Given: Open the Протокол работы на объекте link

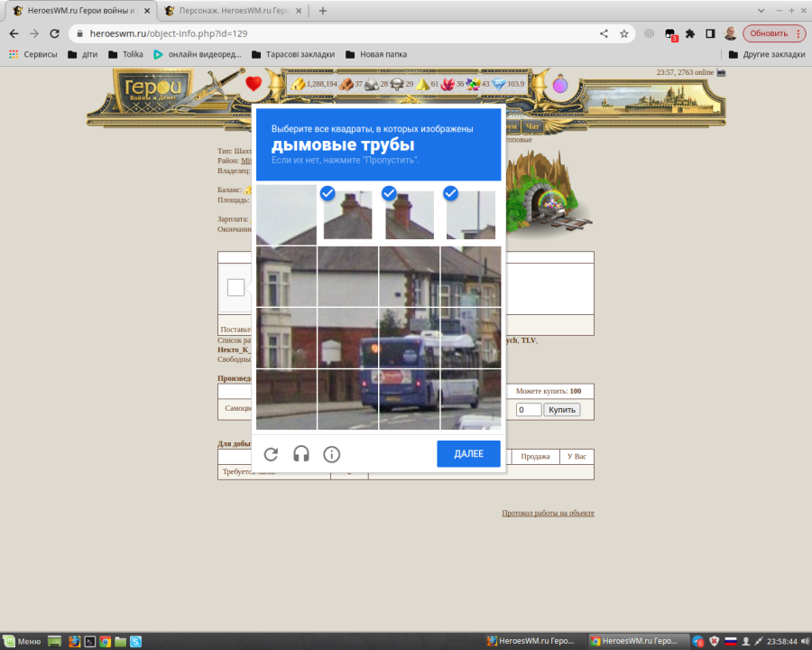Looking at the screenshot, I should (x=548, y=513).
